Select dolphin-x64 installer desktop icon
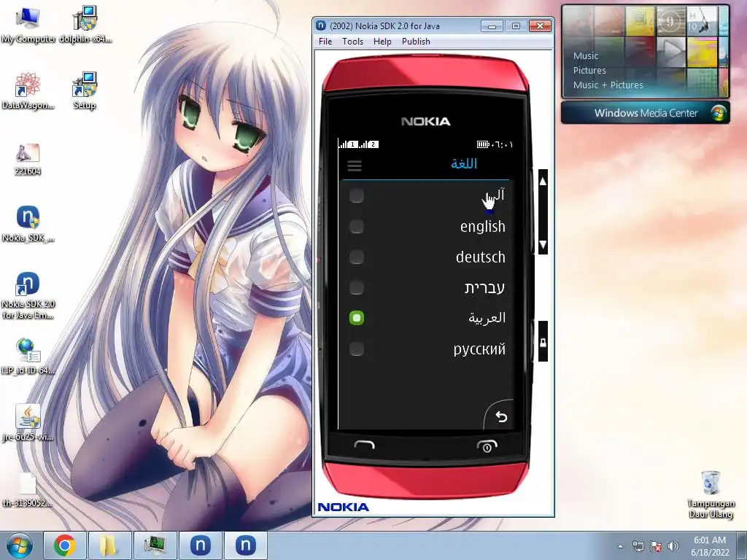747x560 pixels. pyautogui.click(x=85, y=25)
